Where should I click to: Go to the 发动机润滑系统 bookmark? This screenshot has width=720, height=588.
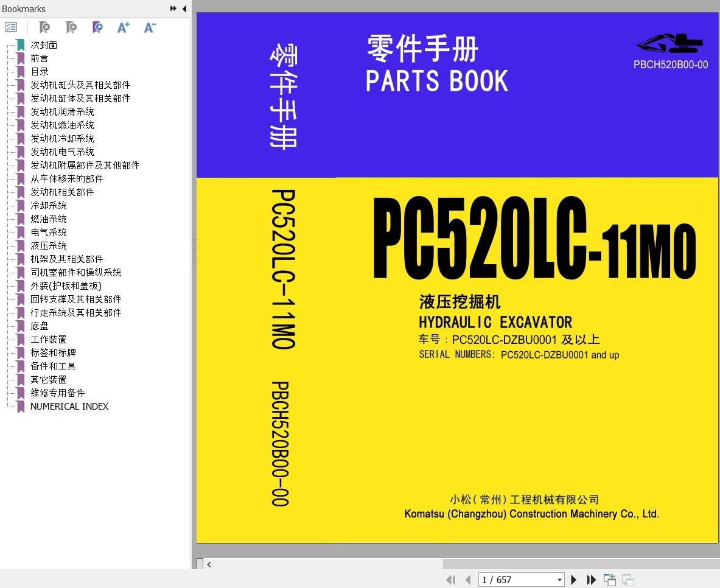[63, 111]
